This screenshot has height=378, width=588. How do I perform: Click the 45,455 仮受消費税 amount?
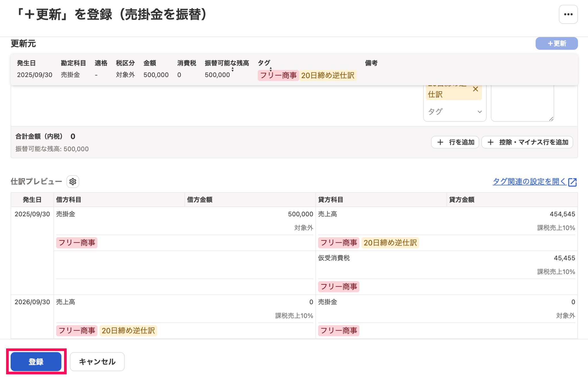click(564, 258)
